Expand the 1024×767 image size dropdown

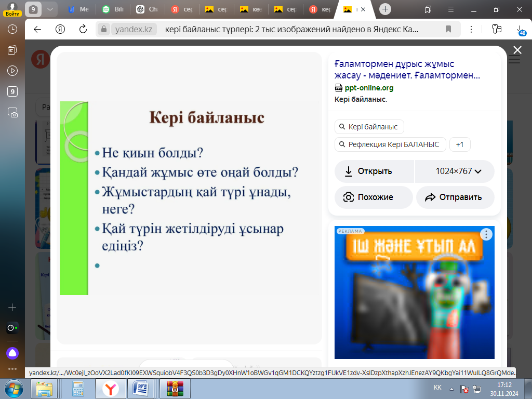454,171
